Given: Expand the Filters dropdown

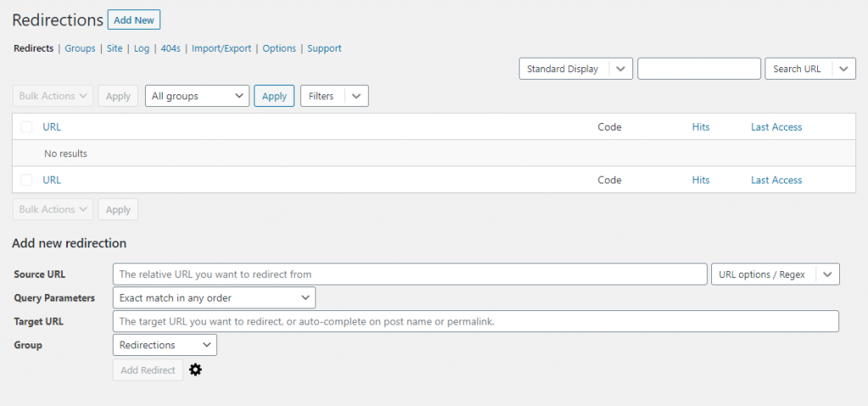Looking at the screenshot, I should tap(334, 96).
